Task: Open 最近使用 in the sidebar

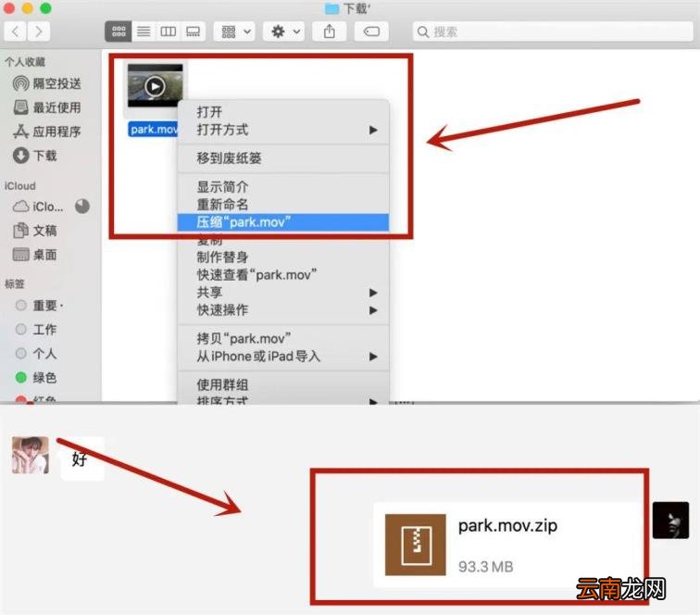Action: [47, 107]
